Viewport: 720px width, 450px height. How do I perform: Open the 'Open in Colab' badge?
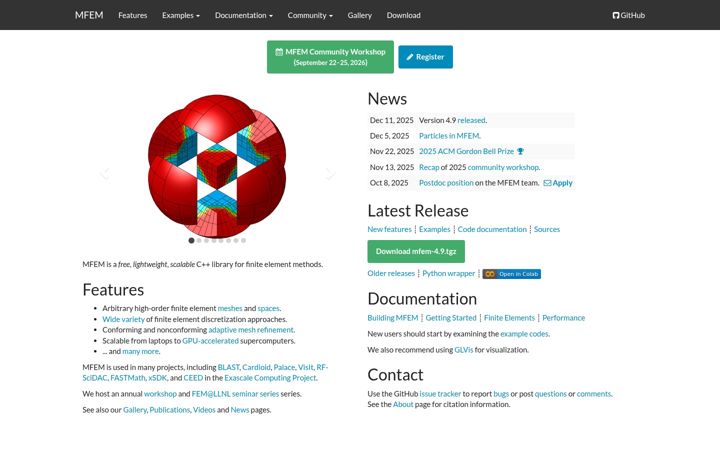point(512,274)
